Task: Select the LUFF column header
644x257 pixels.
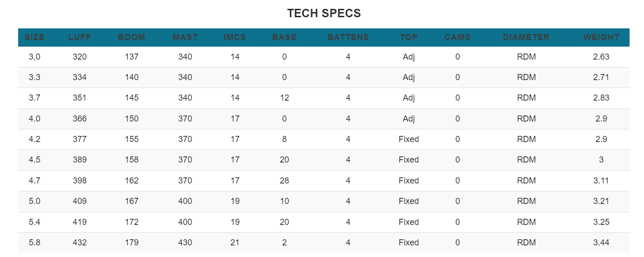Action: [80, 37]
